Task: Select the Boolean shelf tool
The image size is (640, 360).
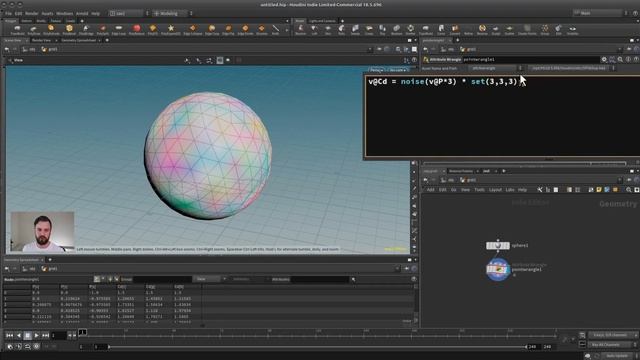Action: pyautogui.click(x=396, y=30)
